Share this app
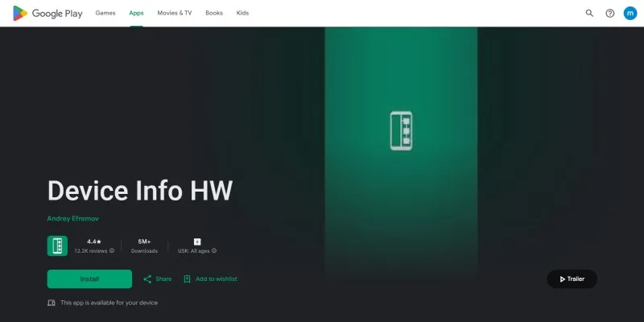The height and width of the screenshot is (322, 644). point(158,279)
